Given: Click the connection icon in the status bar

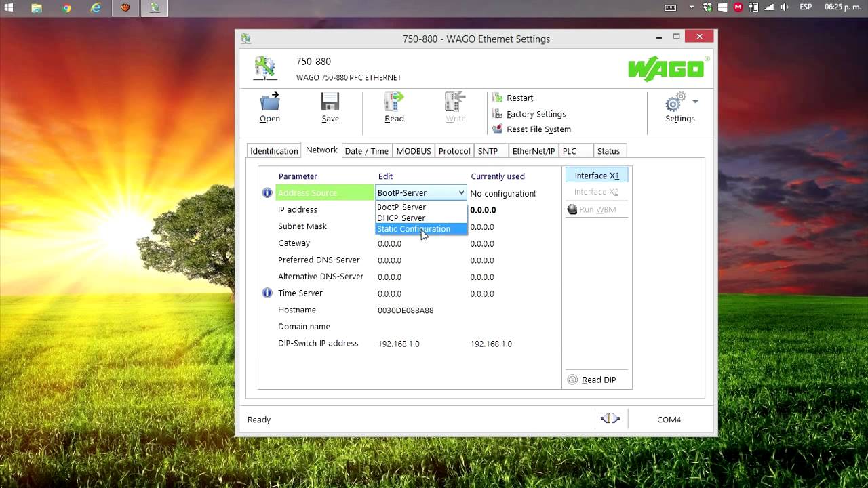Looking at the screenshot, I should [610, 419].
